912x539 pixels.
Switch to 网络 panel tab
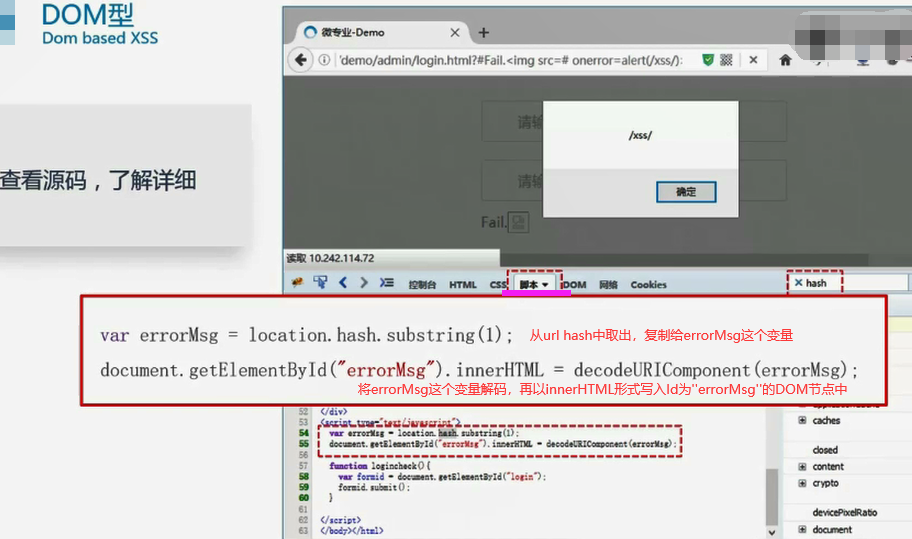(608, 285)
